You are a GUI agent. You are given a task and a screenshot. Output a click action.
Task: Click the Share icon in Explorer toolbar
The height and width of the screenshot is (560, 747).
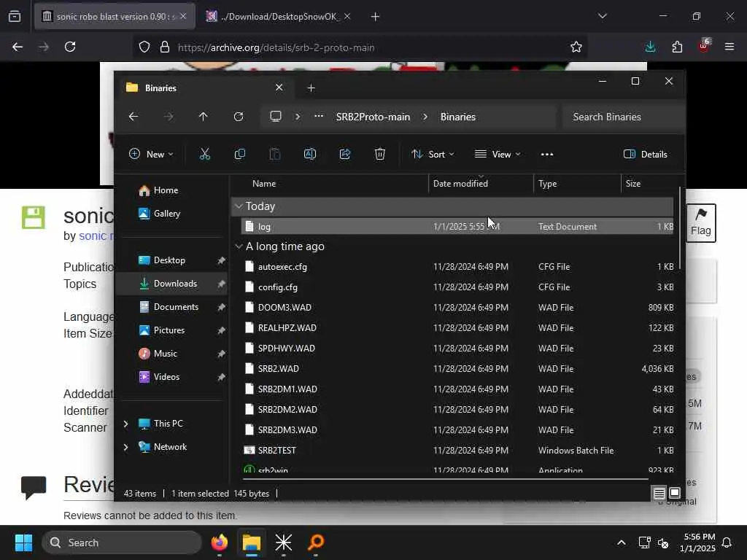[x=345, y=154]
